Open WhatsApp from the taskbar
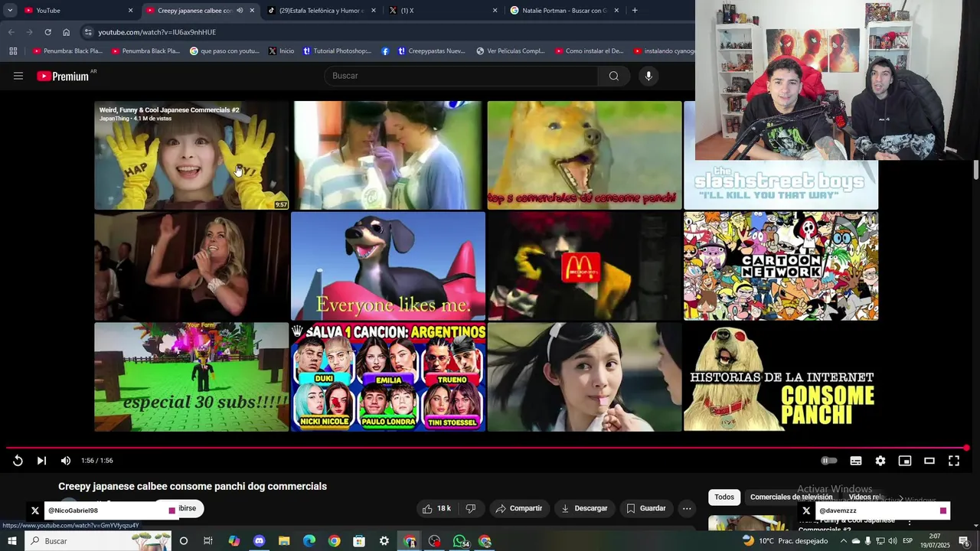980x551 pixels. pyautogui.click(x=460, y=541)
